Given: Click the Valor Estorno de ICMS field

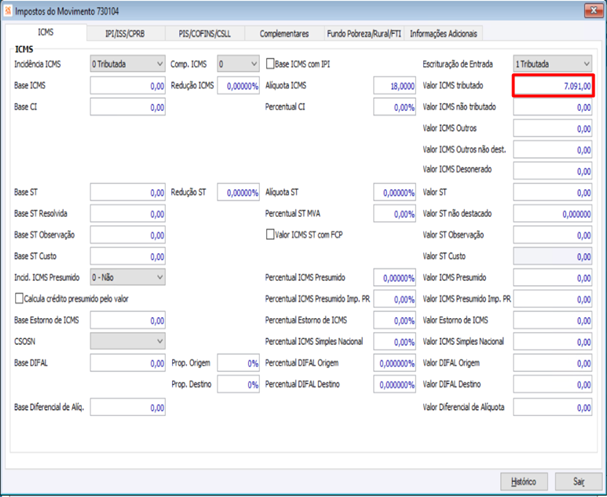Looking at the screenshot, I should (552, 320).
